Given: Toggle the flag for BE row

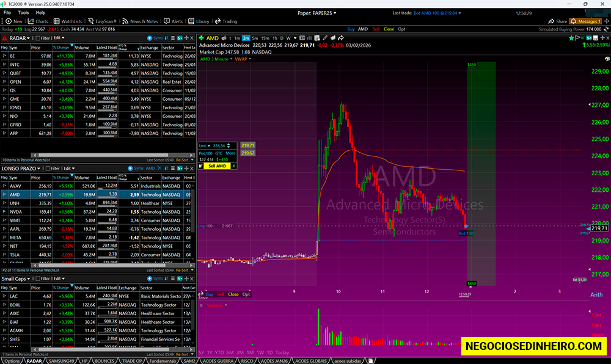Looking at the screenshot, I should tap(4, 56).
